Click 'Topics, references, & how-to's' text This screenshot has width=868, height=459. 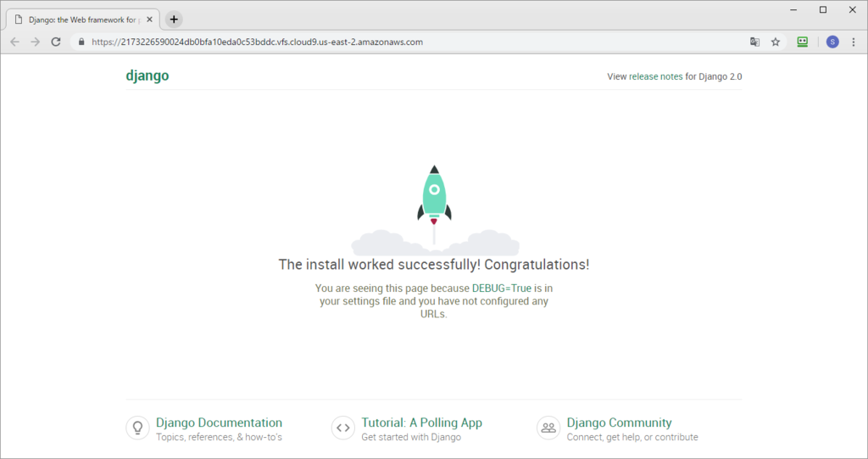tap(219, 438)
